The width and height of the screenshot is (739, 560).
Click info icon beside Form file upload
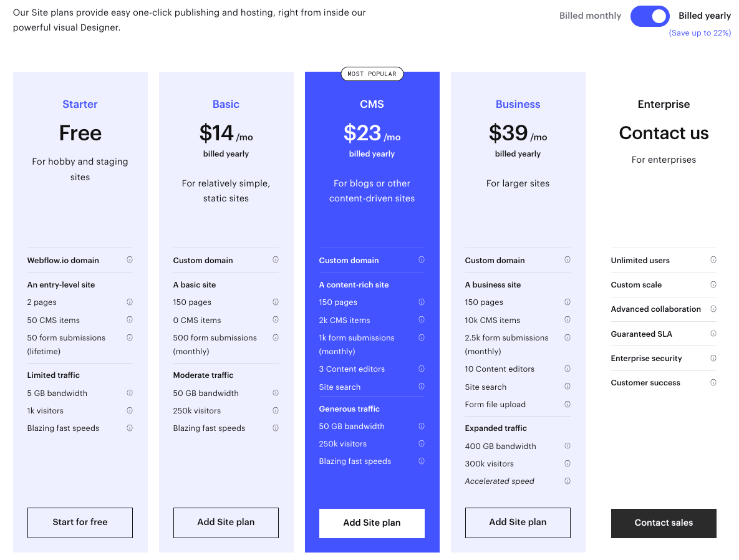tap(568, 404)
